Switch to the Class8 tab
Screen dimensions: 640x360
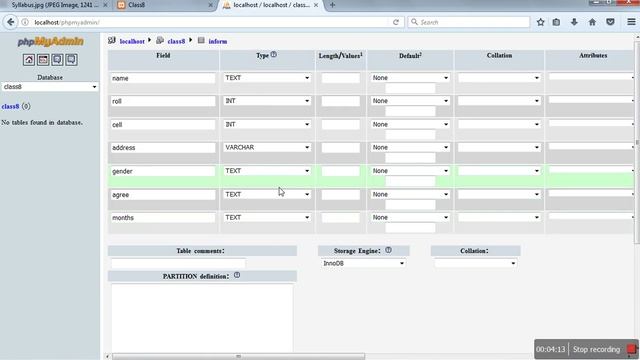click(x=163, y=5)
